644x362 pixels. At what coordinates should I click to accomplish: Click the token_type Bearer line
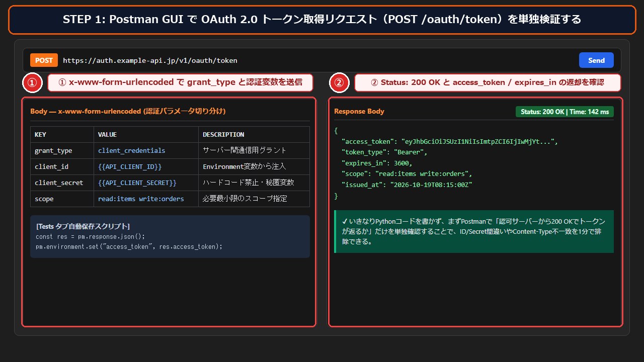384,152
